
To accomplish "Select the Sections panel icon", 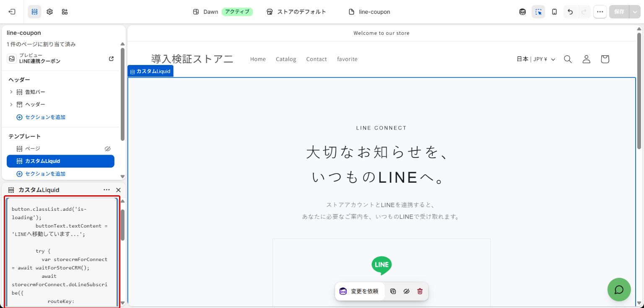I will tap(35, 12).
